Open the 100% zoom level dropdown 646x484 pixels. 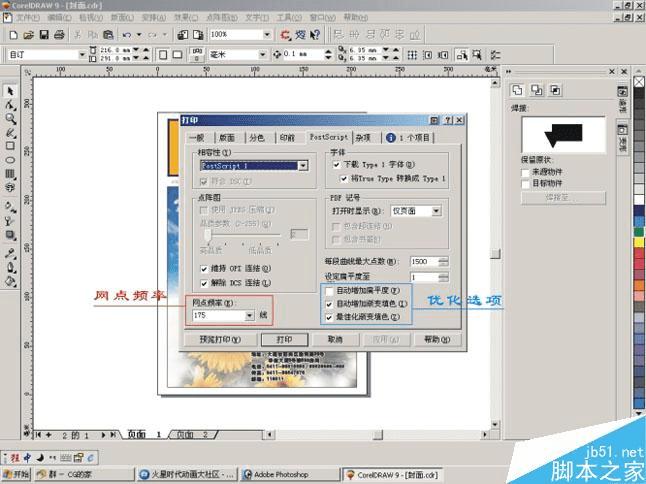click(x=267, y=35)
